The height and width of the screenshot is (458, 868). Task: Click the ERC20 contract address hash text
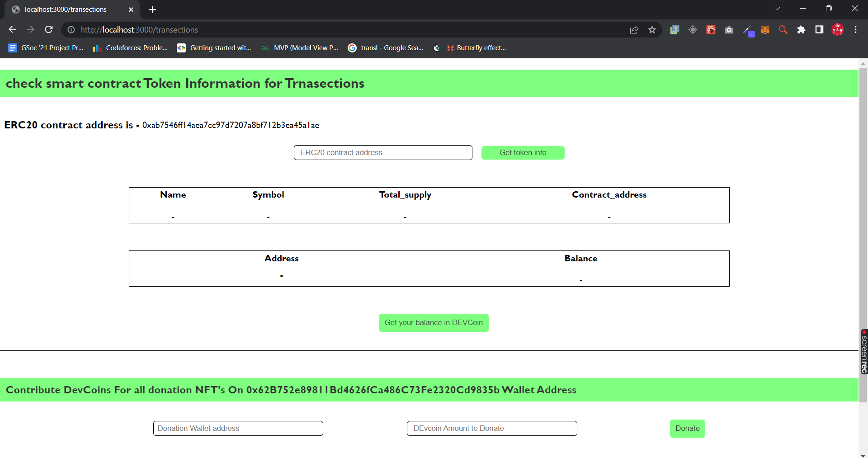click(231, 125)
